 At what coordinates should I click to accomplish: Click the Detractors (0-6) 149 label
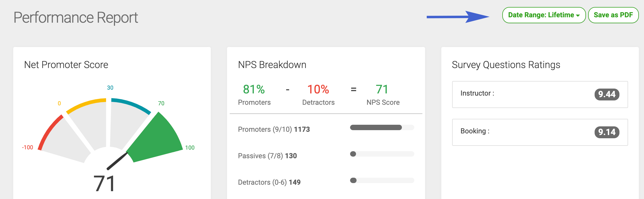[269, 182]
